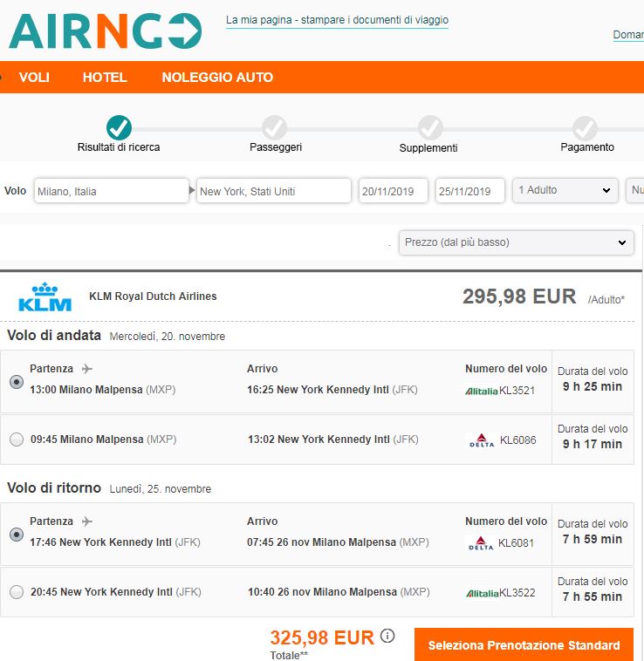The height and width of the screenshot is (661, 644).
Task: Click the Lunedì, 25. novembre date label
Action: pyautogui.click(x=161, y=489)
